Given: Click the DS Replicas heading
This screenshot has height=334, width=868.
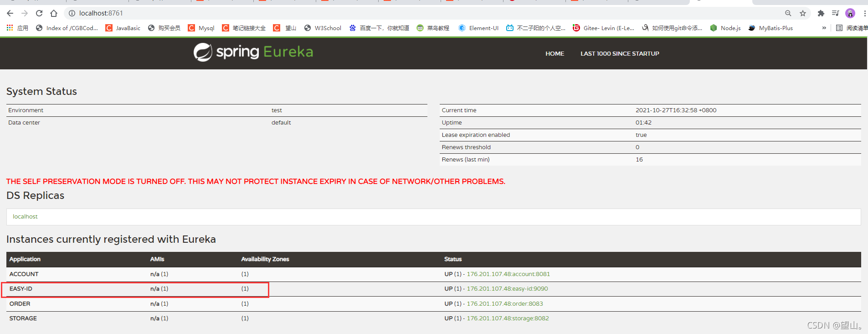Looking at the screenshot, I should [35, 195].
